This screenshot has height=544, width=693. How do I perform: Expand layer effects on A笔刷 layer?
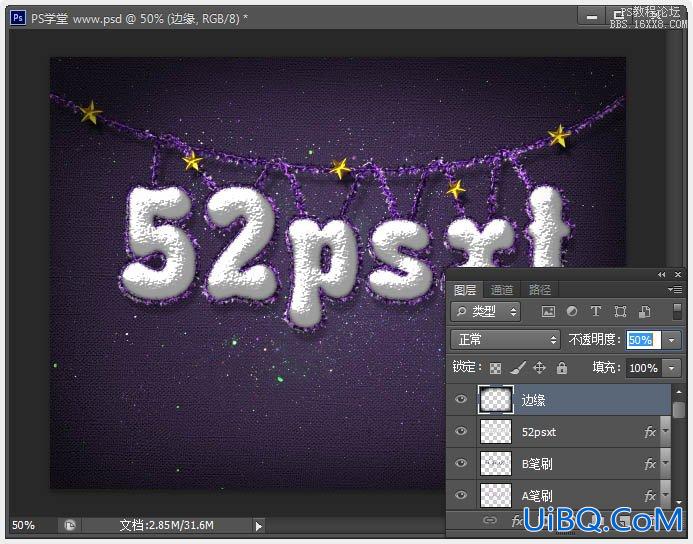pyautogui.click(x=665, y=495)
